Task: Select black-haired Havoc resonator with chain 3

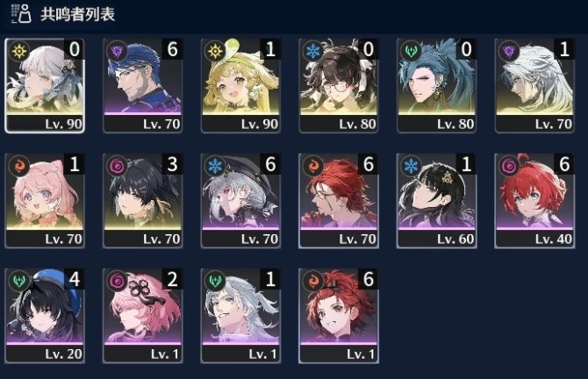Action: [143, 201]
